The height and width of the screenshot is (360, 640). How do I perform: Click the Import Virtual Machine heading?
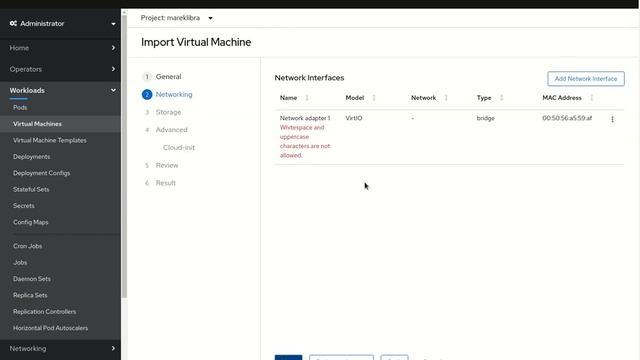(196, 42)
